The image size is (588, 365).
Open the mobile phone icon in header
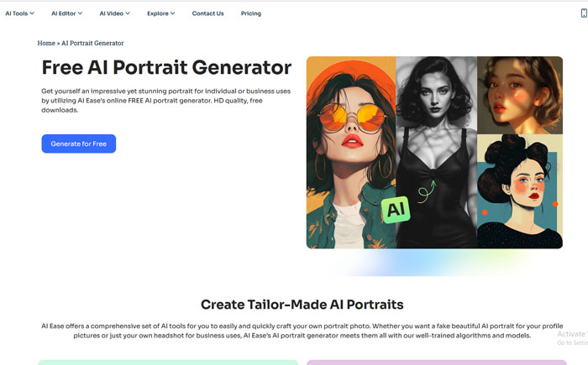coord(584,13)
